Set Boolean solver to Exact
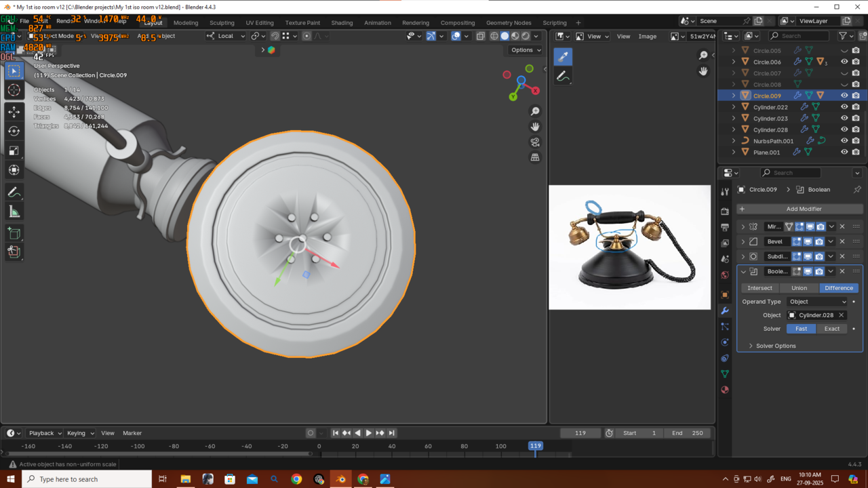Image resolution: width=868 pixels, height=488 pixels. pyautogui.click(x=831, y=329)
